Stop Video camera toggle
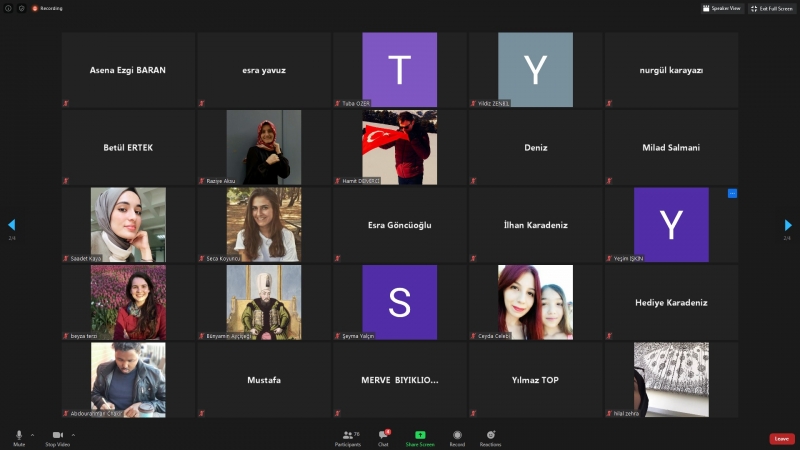 (x=57, y=437)
